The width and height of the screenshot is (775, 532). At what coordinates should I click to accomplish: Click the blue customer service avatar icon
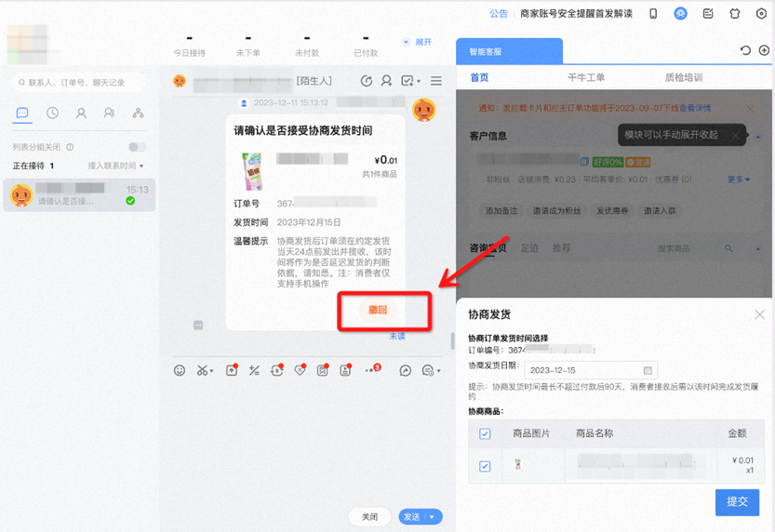pos(681,13)
